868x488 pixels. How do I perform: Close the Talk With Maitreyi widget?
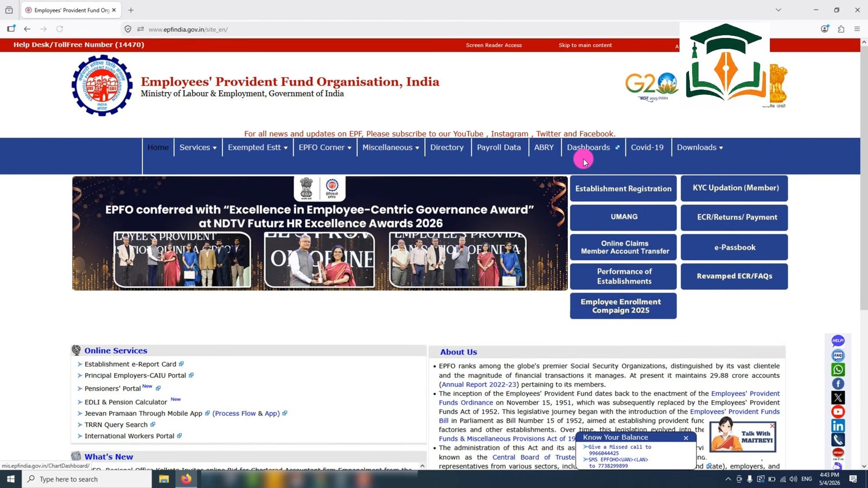tap(773, 426)
